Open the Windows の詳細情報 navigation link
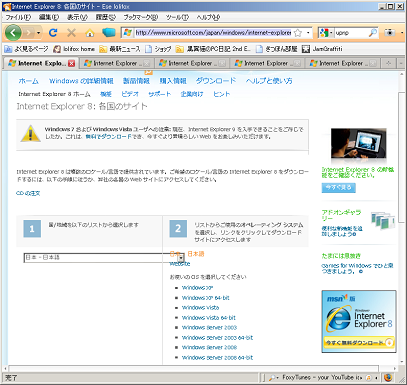The height and width of the screenshot is (385, 407). [81, 81]
